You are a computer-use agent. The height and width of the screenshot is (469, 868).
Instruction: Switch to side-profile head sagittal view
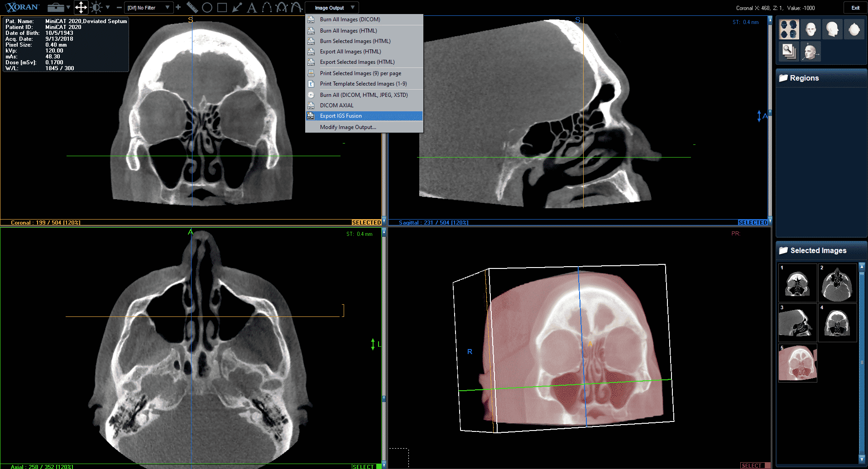(x=832, y=29)
